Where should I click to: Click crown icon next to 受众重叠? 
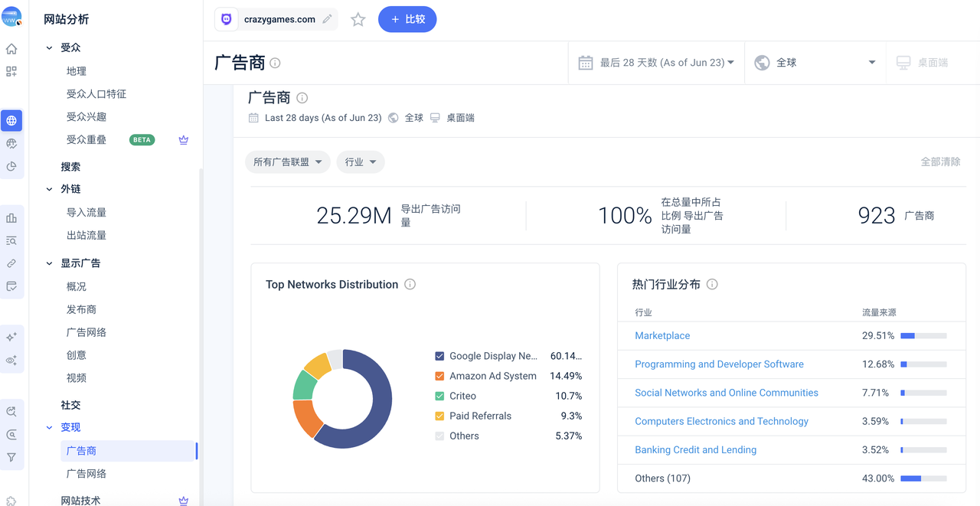183,140
